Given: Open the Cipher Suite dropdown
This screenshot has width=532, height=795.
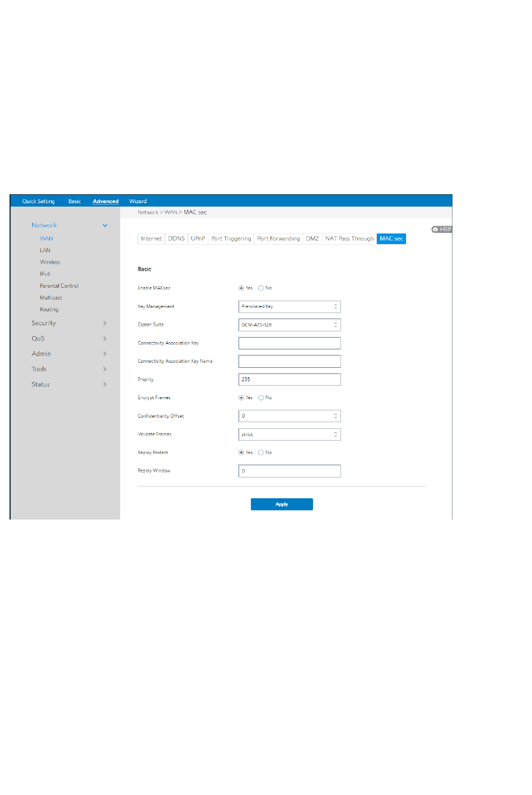Looking at the screenshot, I should tap(289, 325).
